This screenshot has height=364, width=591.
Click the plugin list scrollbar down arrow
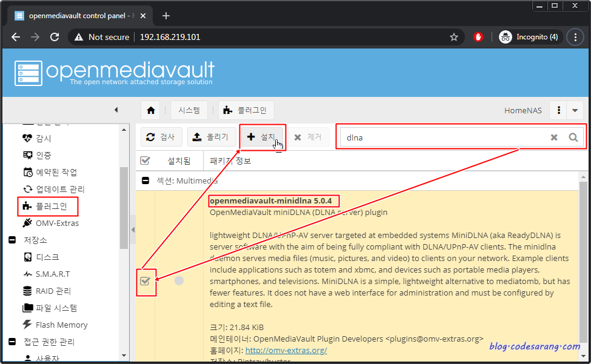click(x=584, y=356)
